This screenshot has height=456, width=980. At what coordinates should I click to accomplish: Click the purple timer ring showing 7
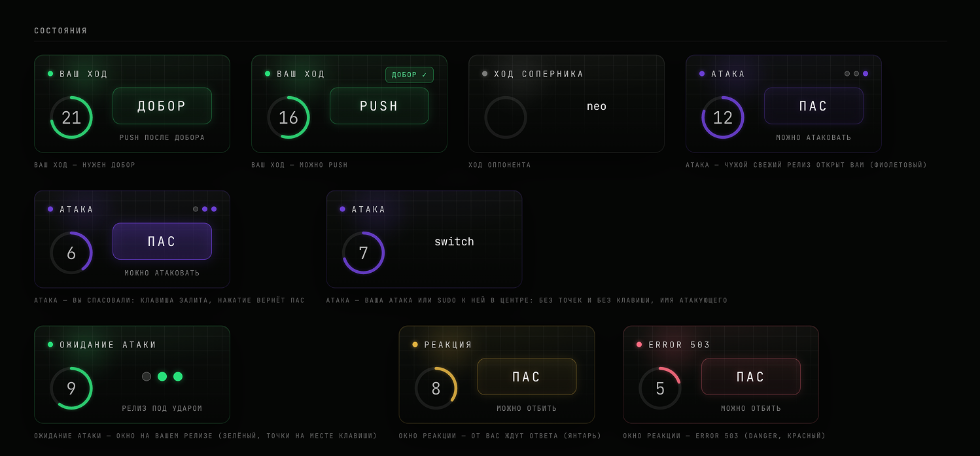coord(363,253)
